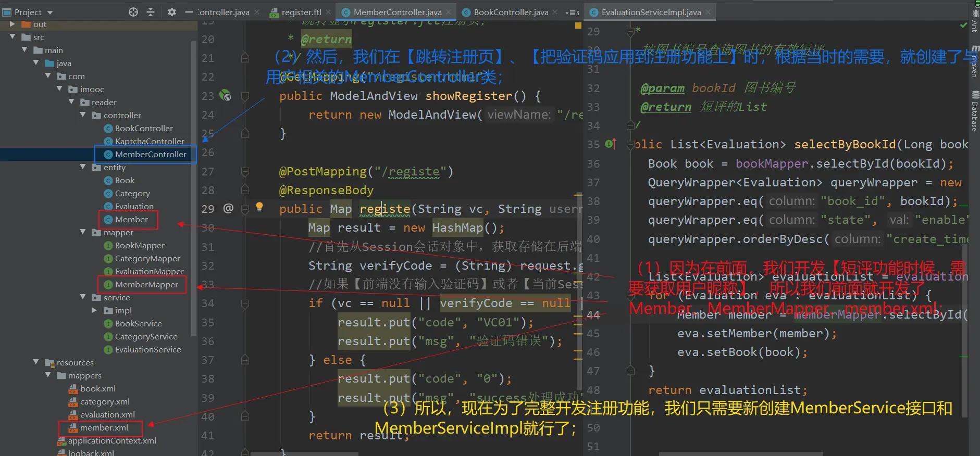Click the interface icon beside CategoryMapper
Viewport: 980px width, 456px height.
tap(108, 259)
